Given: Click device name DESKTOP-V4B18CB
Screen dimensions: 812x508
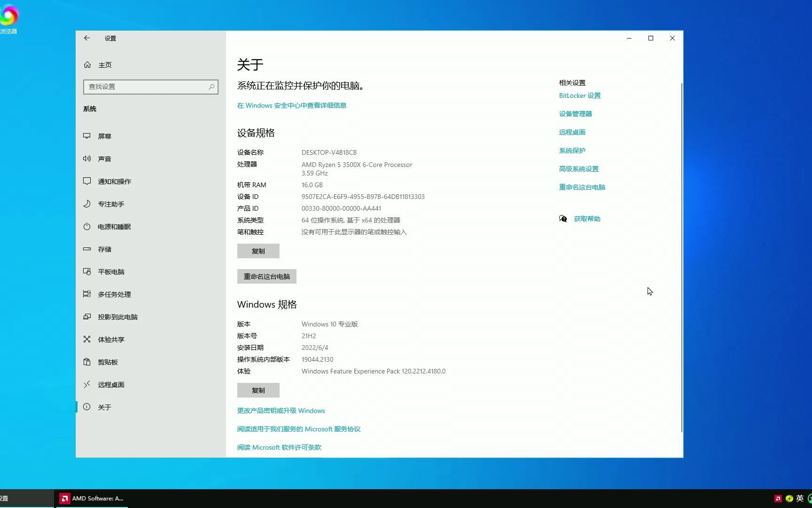Looking at the screenshot, I should tap(329, 152).
